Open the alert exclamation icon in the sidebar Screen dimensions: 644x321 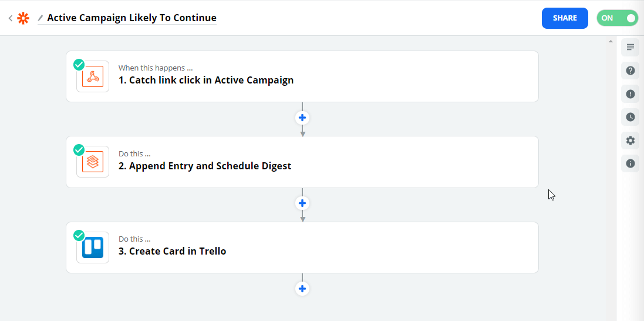pos(630,94)
